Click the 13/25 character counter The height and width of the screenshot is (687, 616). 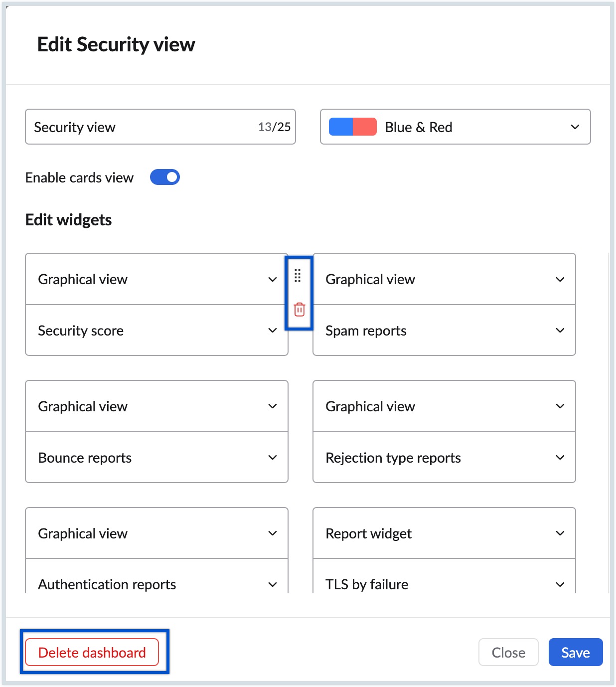click(x=274, y=127)
